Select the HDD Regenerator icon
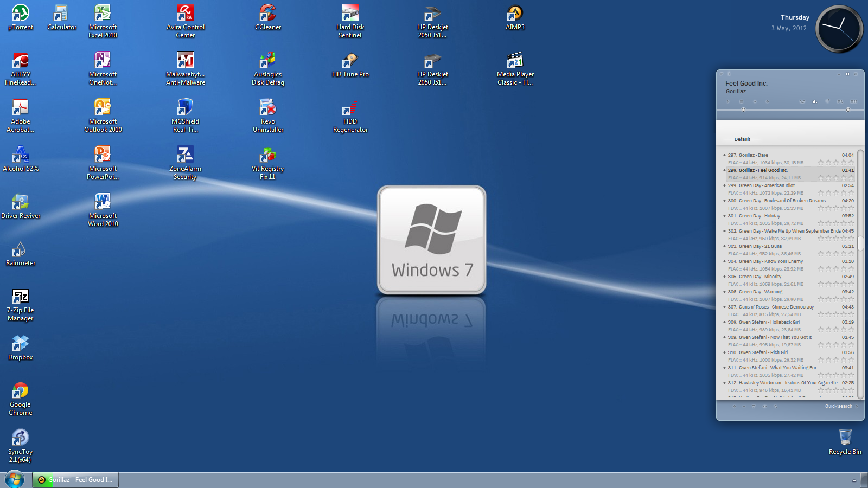Screen dimensions: 868x488 (x=350, y=115)
